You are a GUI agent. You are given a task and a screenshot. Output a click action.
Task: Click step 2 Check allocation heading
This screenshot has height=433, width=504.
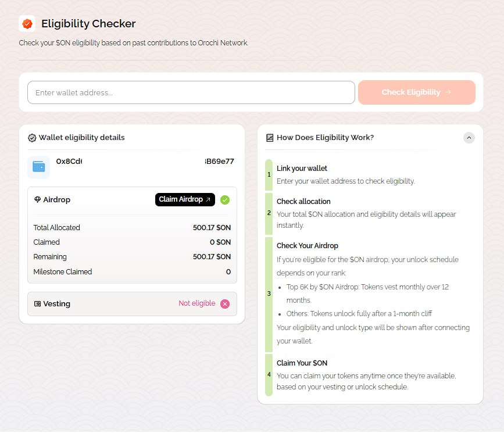tap(303, 202)
